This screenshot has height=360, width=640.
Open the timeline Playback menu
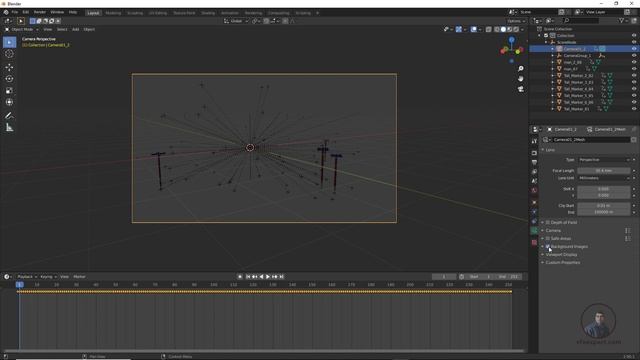(27, 277)
